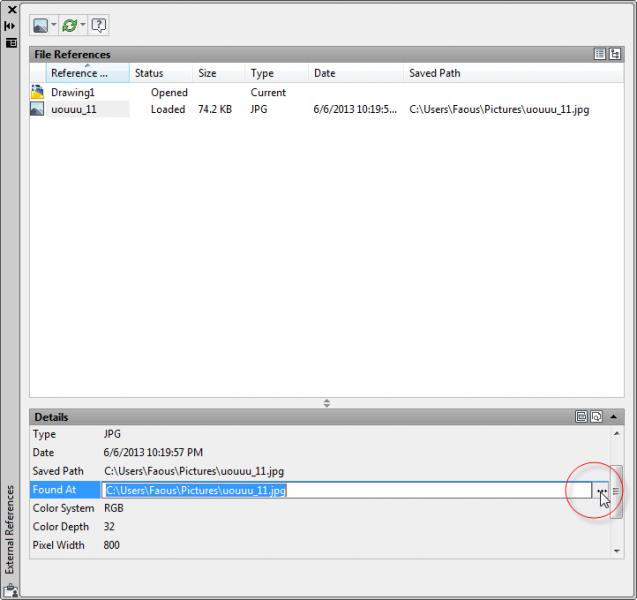Click the palette icon at bottom-left corner
The image size is (637, 600).
[x=11, y=590]
